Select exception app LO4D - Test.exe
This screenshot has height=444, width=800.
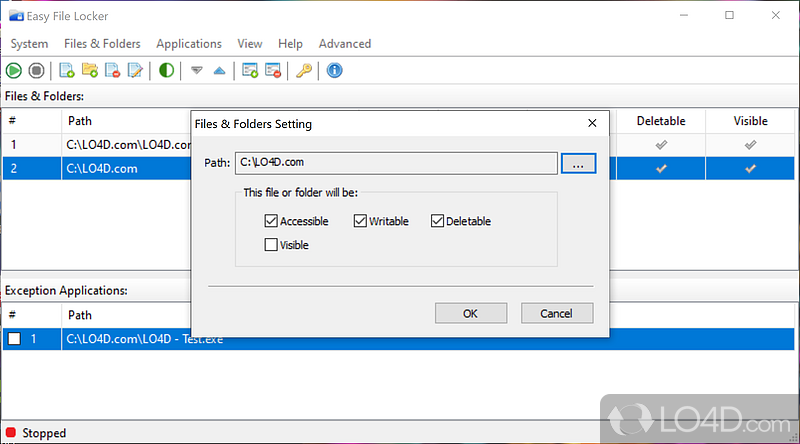pos(145,339)
